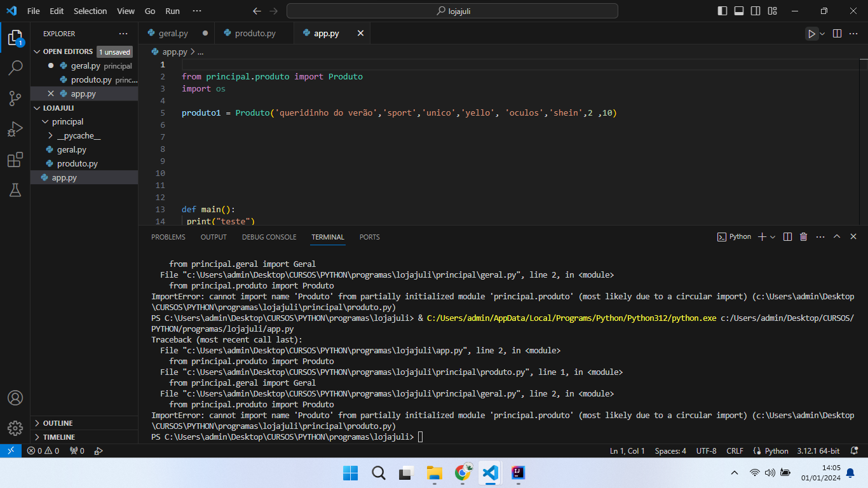This screenshot has height=488, width=868.
Task: Switch to the DEBUG CONSOLE tab
Action: (269, 237)
